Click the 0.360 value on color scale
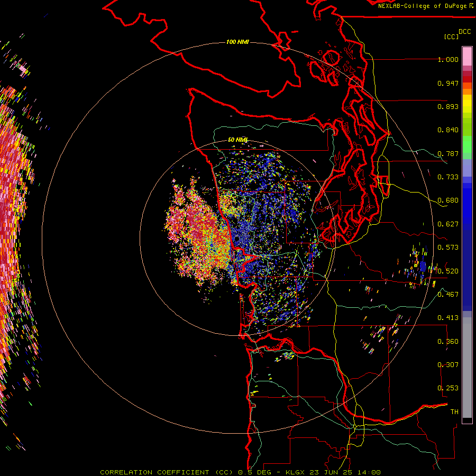 click(448, 342)
